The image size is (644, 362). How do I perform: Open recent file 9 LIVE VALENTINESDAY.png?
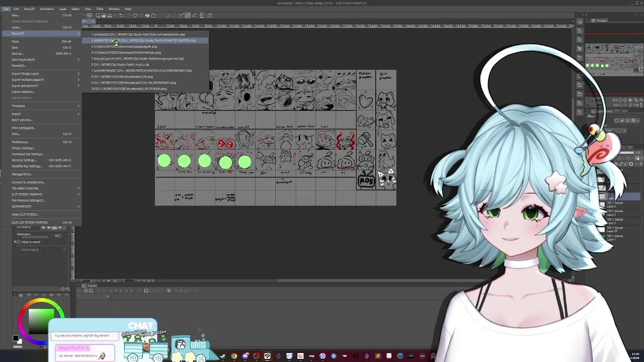tap(145, 82)
